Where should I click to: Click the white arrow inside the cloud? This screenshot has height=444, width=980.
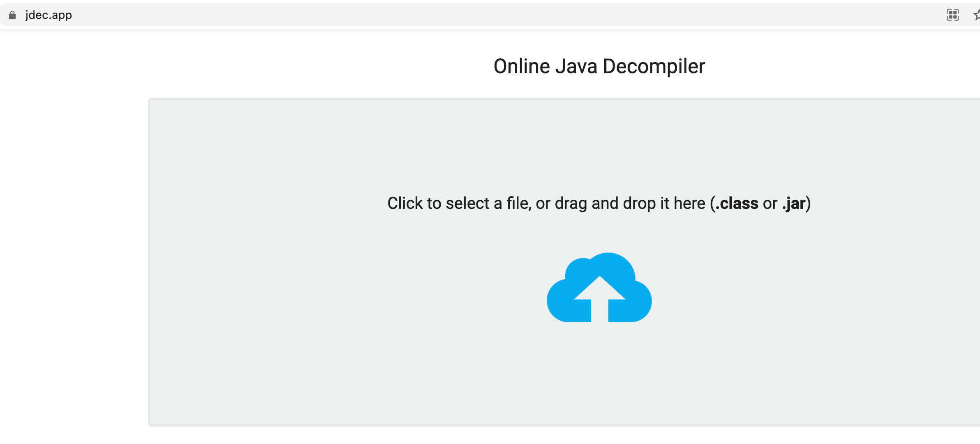click(599, 297)
